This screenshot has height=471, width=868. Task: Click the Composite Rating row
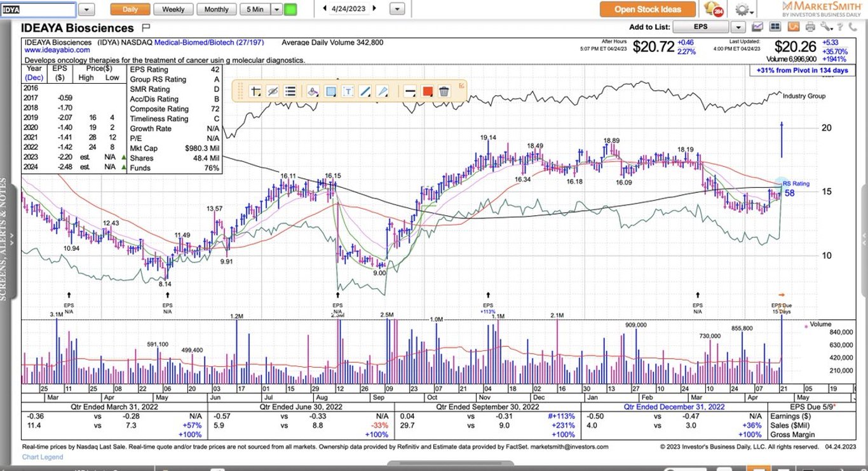[175, 109]
